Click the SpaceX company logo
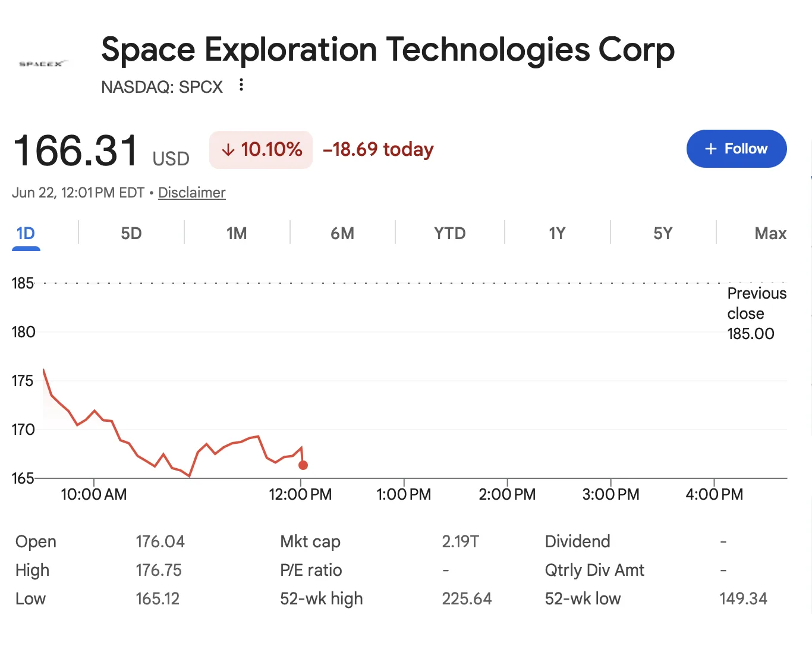Screen dimensions: 812x652 coord(43,64)
